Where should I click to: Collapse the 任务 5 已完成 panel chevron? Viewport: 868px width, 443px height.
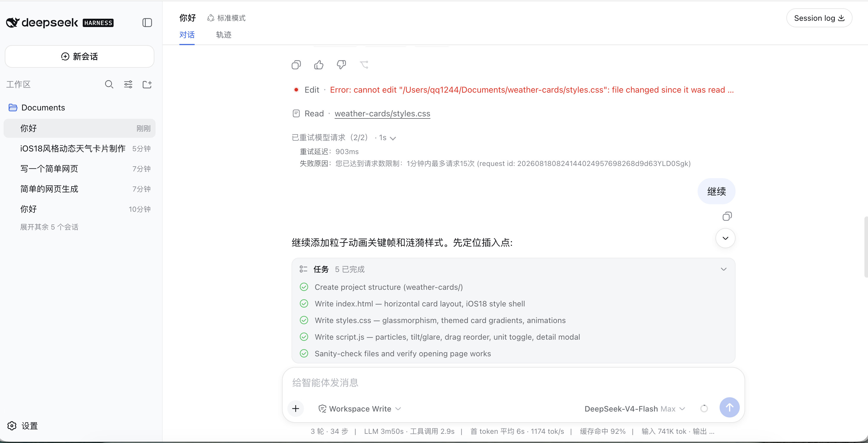[x=723, y=269]
